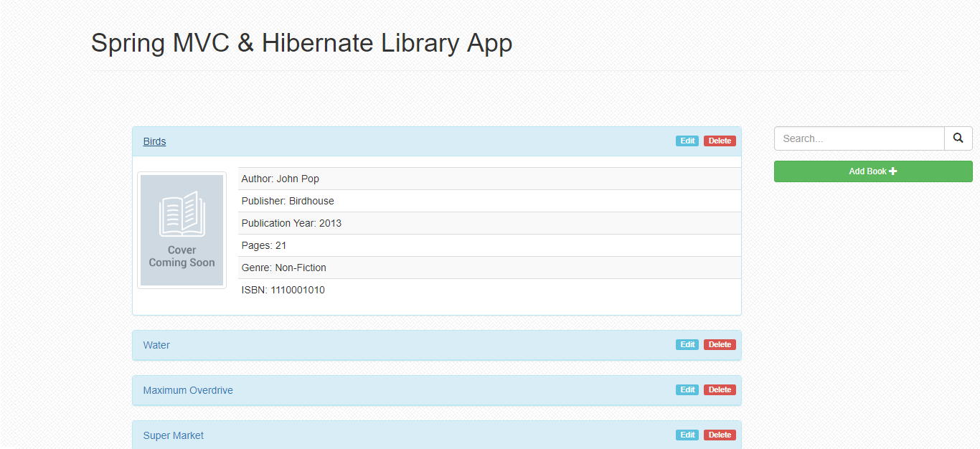Click the search magnifier icon

tap(958, 138)
